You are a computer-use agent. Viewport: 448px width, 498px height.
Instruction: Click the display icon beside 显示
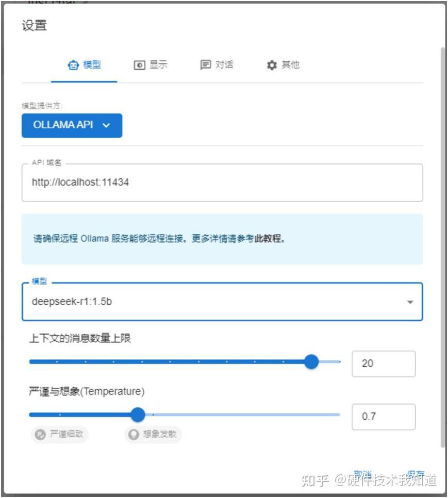139,65
